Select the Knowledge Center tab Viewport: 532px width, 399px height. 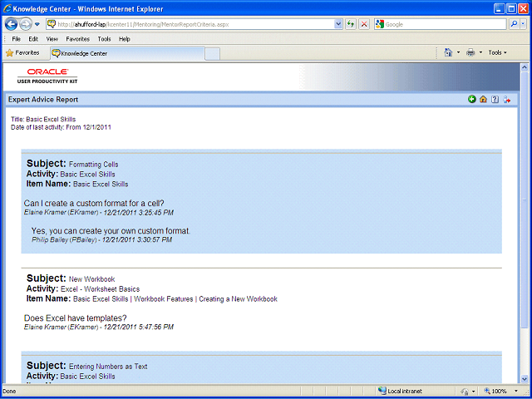127,53
